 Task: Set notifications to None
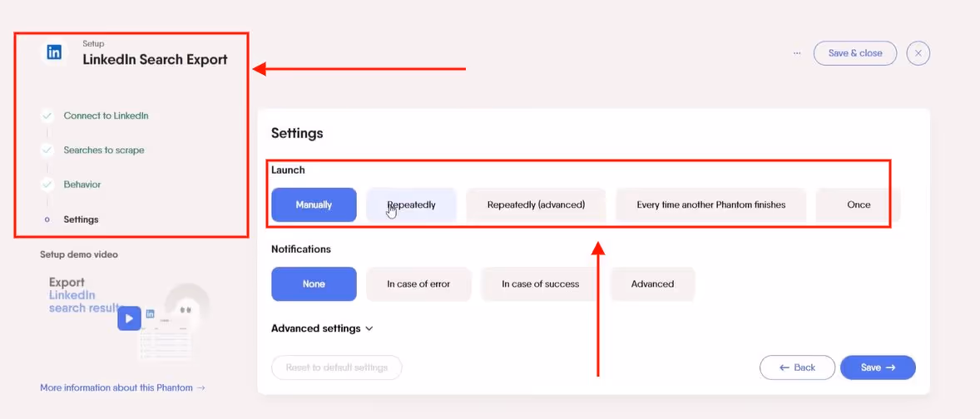pyautogui.click(x=314, y=284)
